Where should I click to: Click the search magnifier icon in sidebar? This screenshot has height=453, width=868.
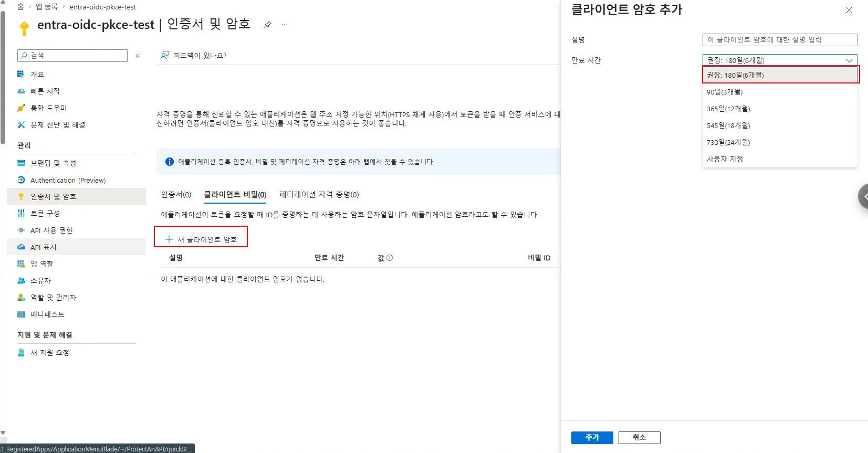tap(24, 55)
